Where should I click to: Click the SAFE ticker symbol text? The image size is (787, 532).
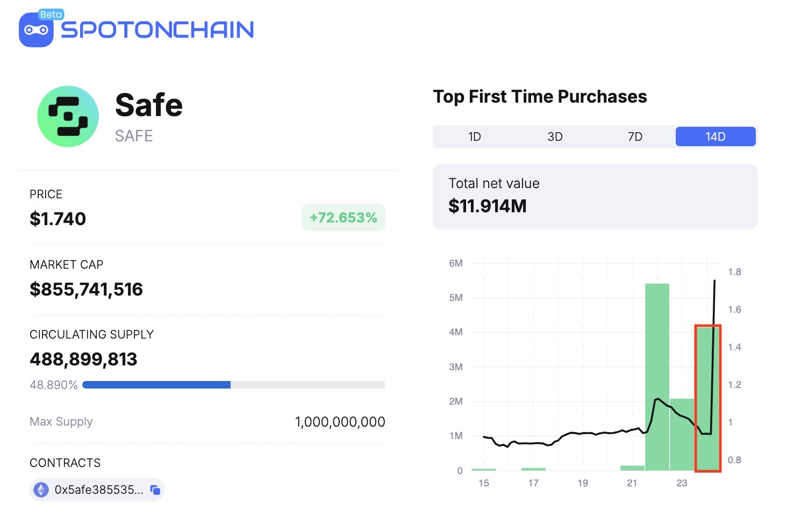click(x=134, y=136)
